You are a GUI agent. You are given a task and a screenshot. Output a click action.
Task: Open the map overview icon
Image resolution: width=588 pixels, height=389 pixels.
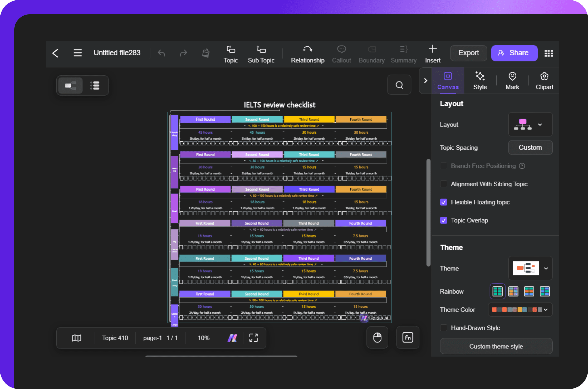tap(76, 338)
